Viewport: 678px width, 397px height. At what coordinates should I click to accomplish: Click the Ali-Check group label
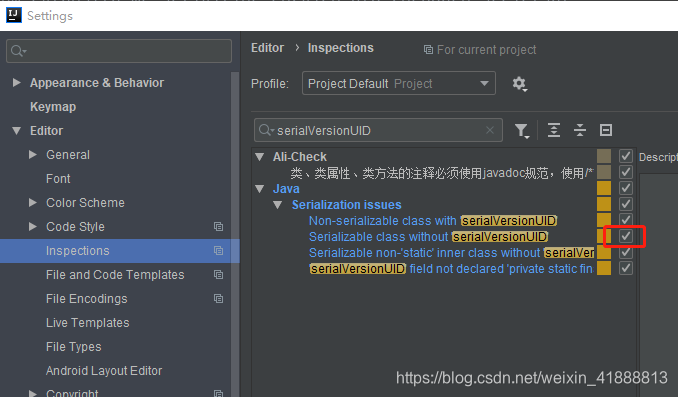pyautogui.click(x=300, y=157)
